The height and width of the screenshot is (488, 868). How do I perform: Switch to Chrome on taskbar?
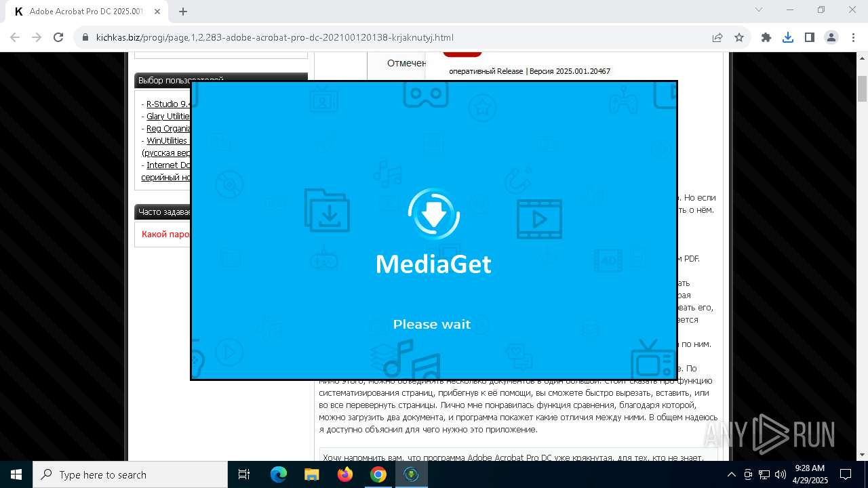coord(378,474)
